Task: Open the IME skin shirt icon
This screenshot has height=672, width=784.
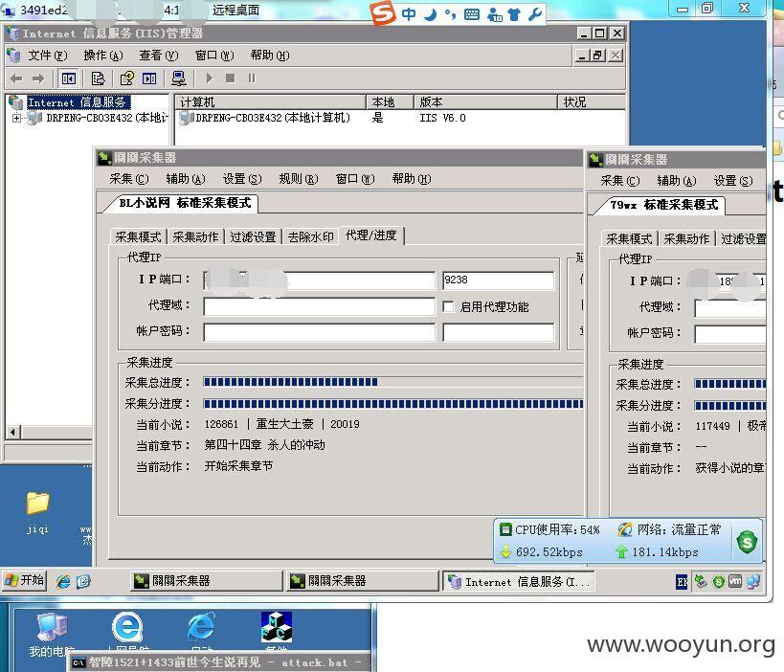Action: point(513,14)
